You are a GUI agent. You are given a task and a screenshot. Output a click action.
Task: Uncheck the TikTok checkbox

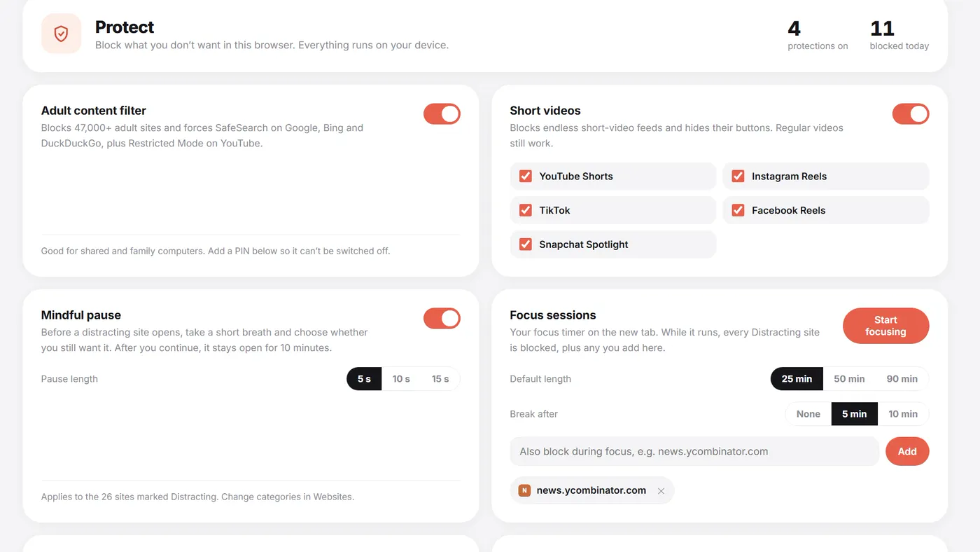coord(526,210)
